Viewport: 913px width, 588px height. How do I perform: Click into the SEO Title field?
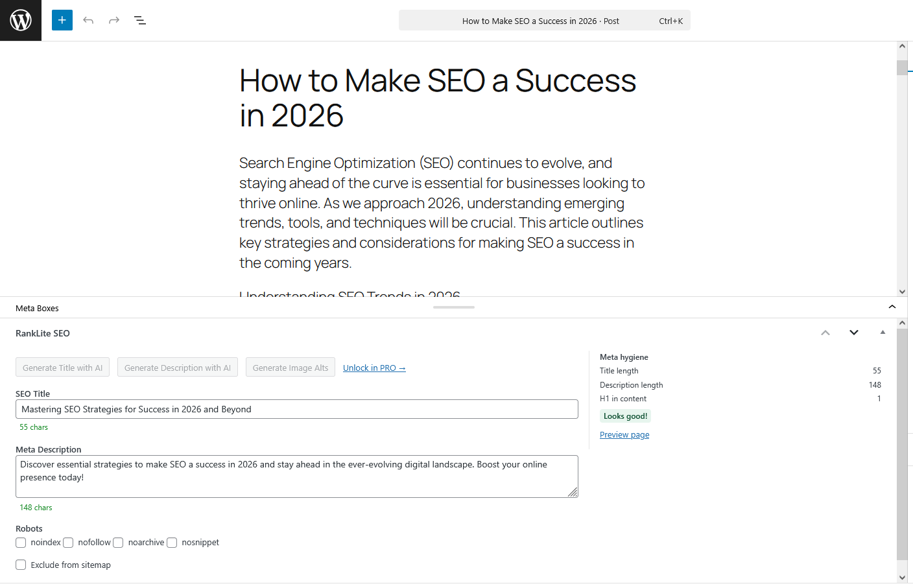(x=297, y=409)
